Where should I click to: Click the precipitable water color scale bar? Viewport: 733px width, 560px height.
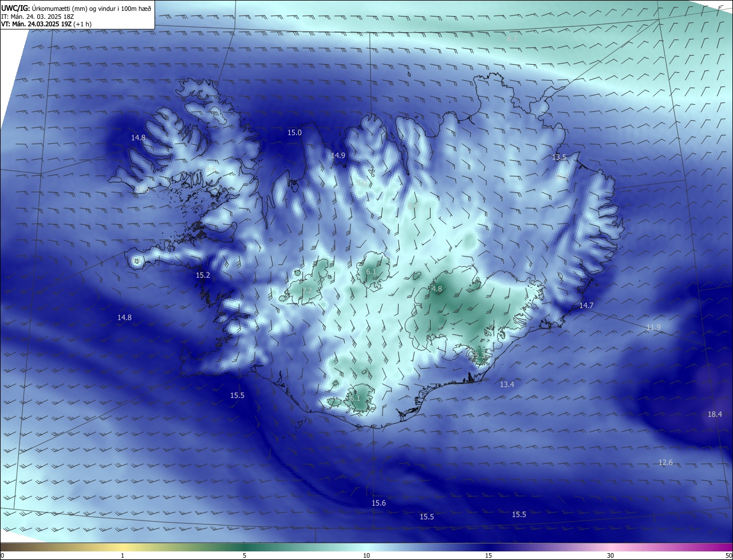pos(366,547)
